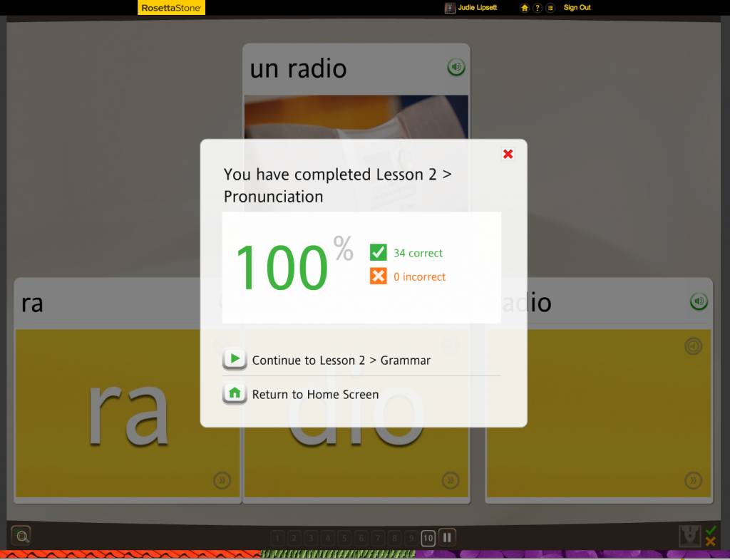The height and width of the screenshot is (560, 730).
Task: Click the mascot icon at bottom right
Action: tap(690, 536)
